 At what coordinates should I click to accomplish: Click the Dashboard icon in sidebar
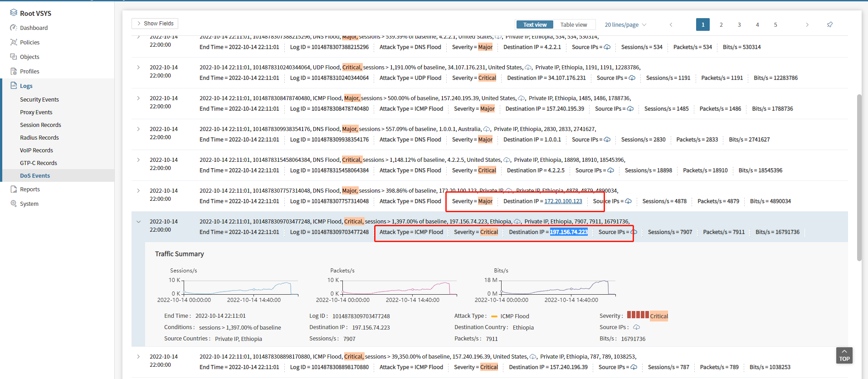coord(14,28)
